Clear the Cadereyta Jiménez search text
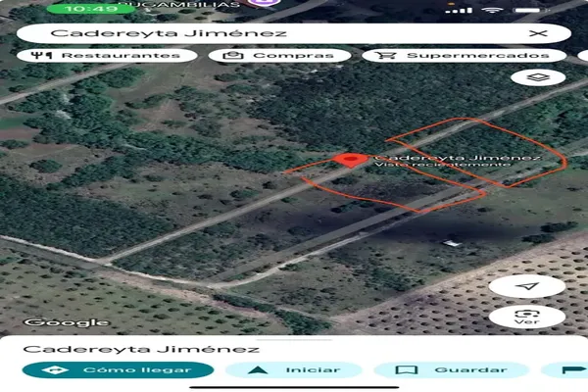 (x=537, y=32)
